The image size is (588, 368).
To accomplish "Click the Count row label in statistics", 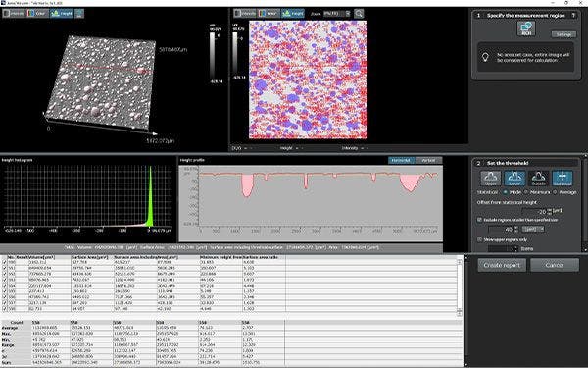I will pyautogui.click(x=17, y=322).
